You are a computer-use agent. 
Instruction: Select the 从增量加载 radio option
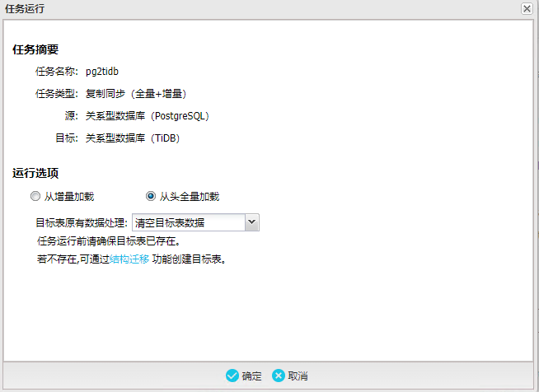click(x=35, y=197)
